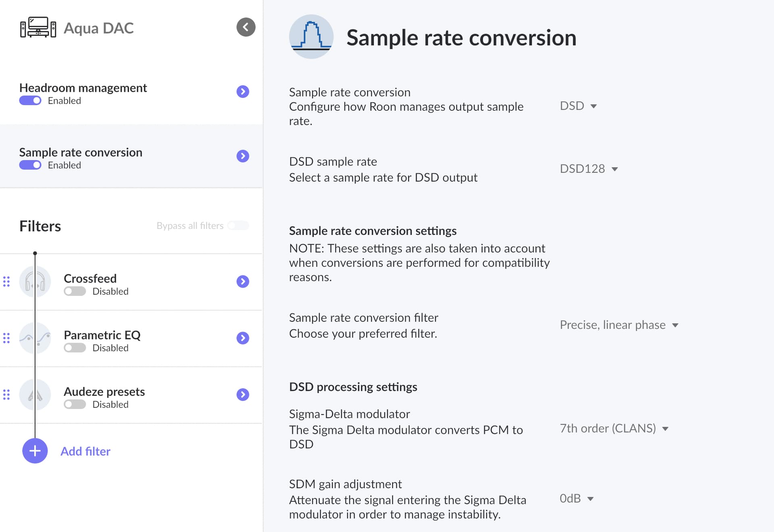Screen dimensions: 774x532
Task: Click the drag handle beside Parametric EQ
Action: coord(6,338)
